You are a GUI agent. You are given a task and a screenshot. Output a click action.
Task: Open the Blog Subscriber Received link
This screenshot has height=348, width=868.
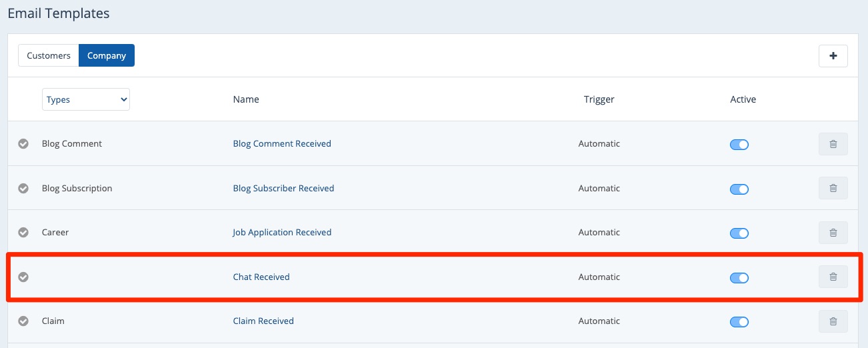point(283,188)
